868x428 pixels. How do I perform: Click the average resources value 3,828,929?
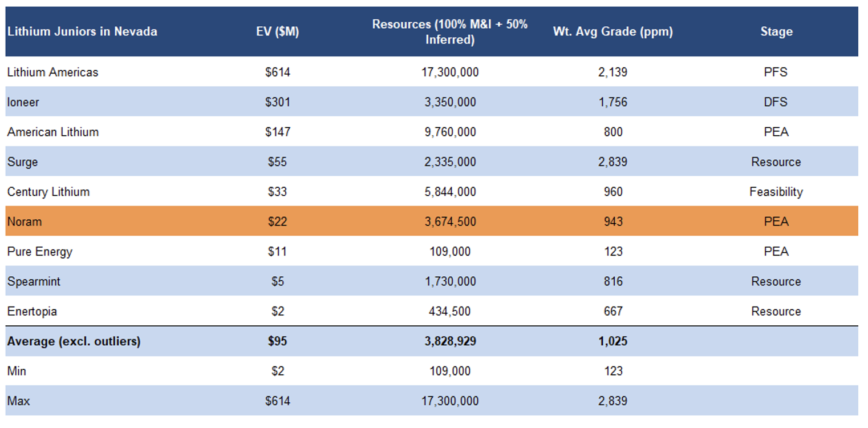click(x=450, y=341)
